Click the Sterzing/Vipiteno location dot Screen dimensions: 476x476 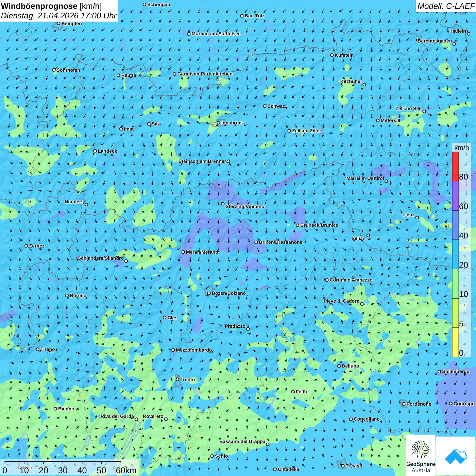click(223, 204)
